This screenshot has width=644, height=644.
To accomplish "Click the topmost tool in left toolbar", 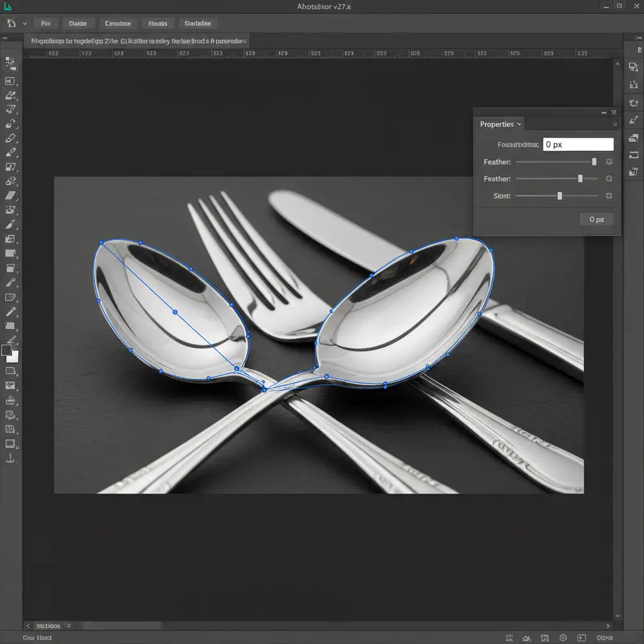I will [10, 62].
